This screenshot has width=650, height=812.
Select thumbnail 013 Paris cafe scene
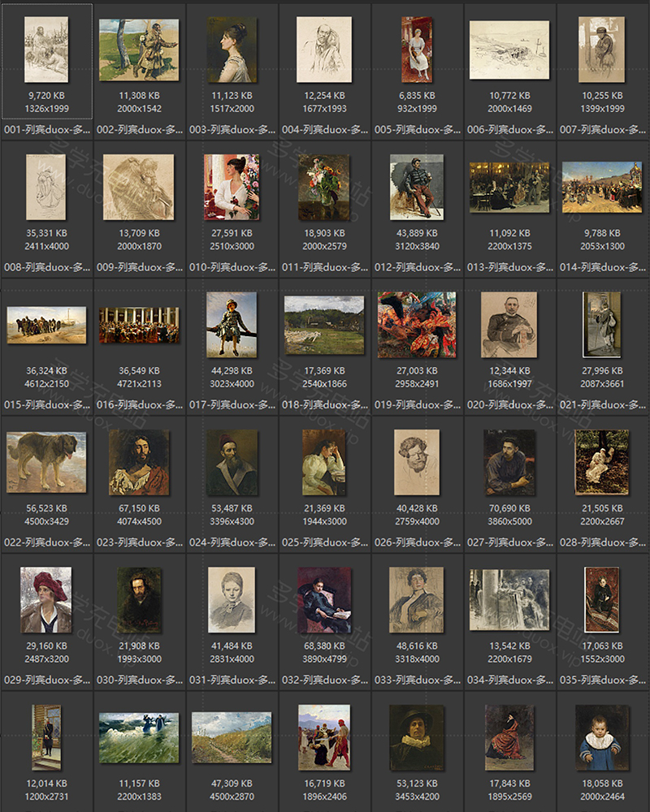click(509, 188)
